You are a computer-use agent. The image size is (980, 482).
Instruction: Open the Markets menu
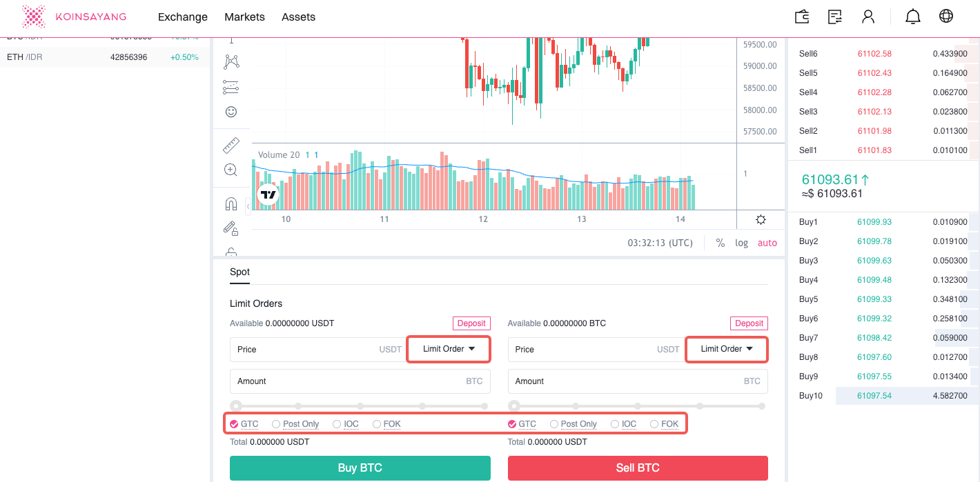coord(244,17)
